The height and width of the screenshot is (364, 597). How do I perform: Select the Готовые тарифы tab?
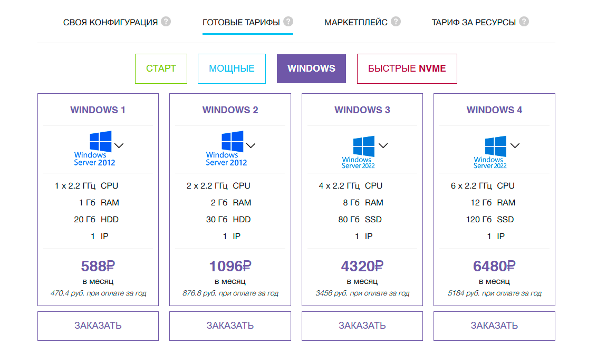pos(241,23)
